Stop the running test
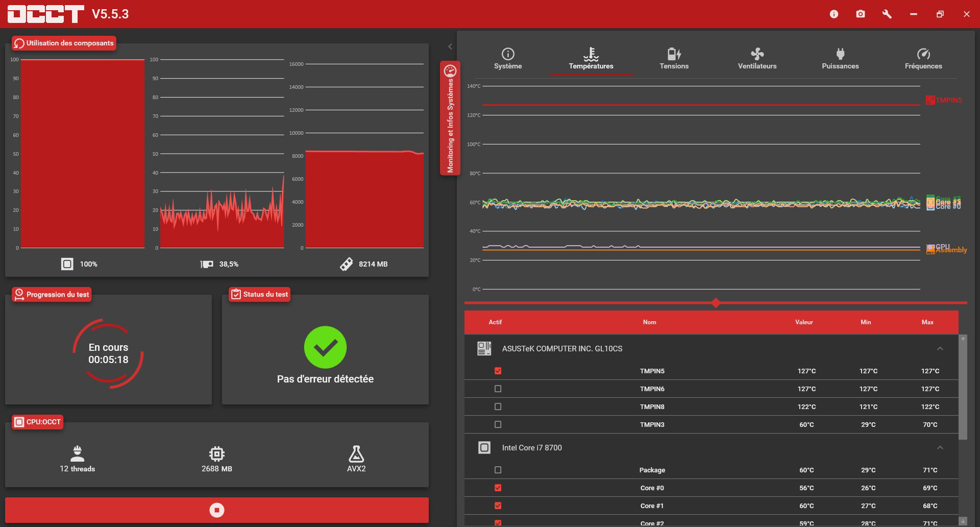 (x=217, y=510)
